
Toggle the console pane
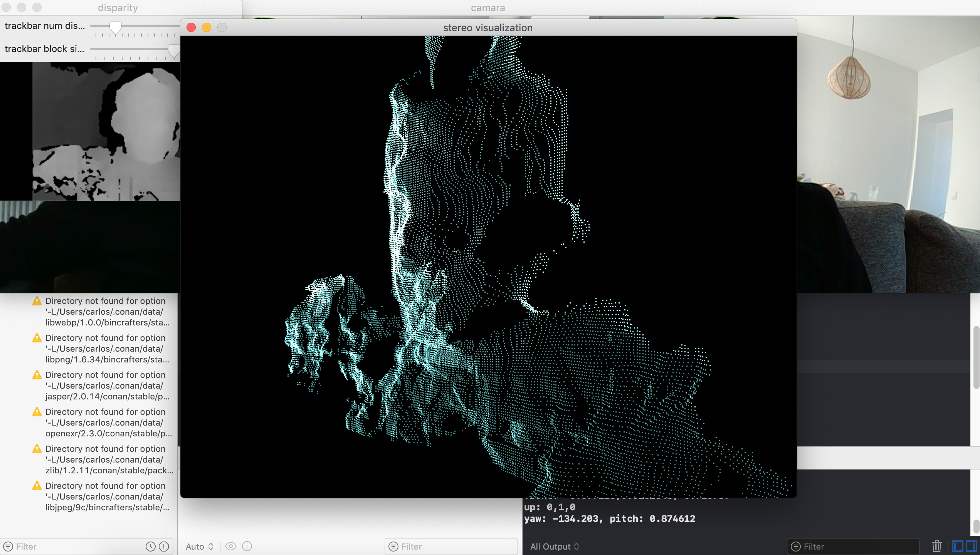click(x=972, y=546)
